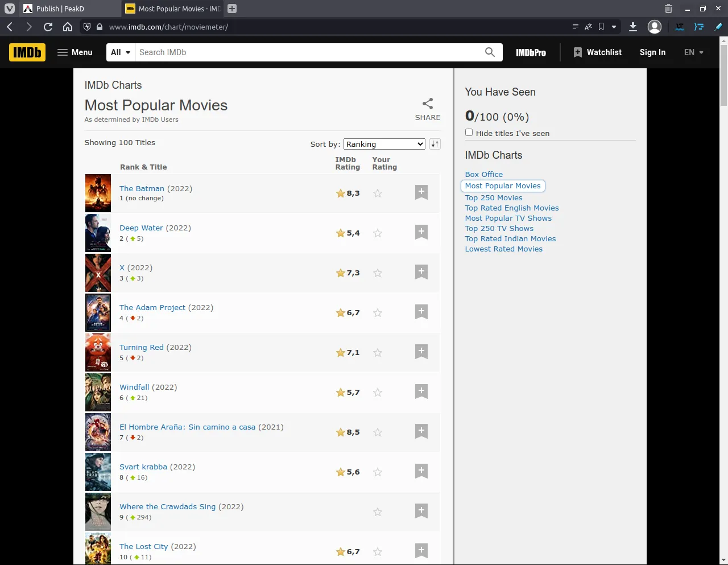
Task: Open Deep Water title link
Action: coord(141,228)
